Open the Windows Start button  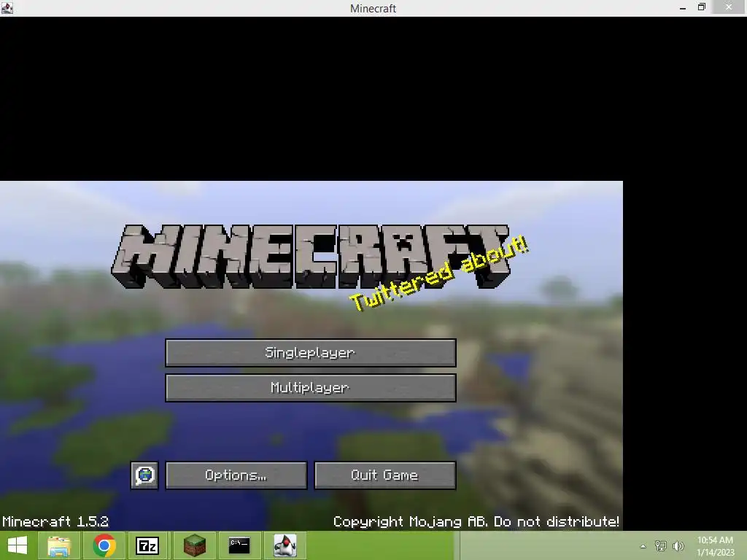click(18, 545)
